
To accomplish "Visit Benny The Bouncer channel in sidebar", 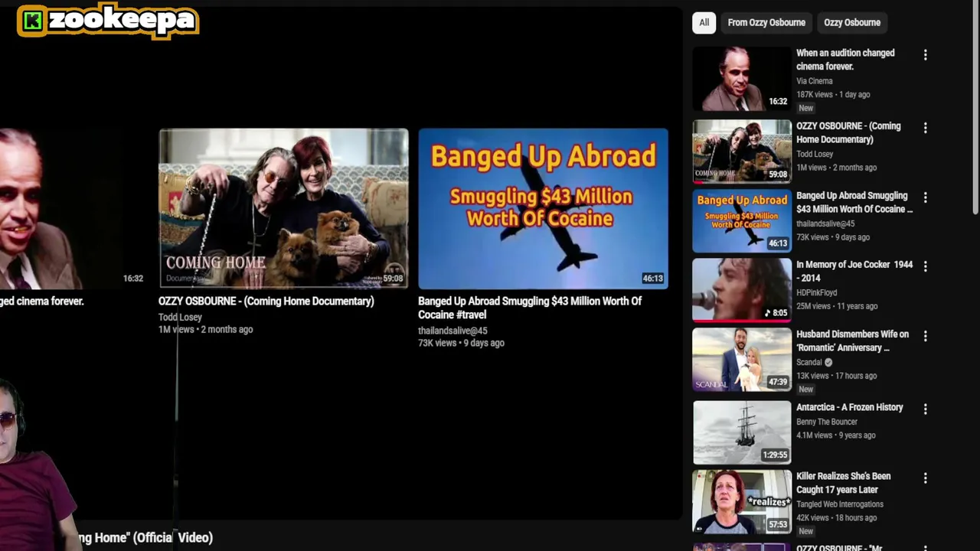I will point(827,422).
